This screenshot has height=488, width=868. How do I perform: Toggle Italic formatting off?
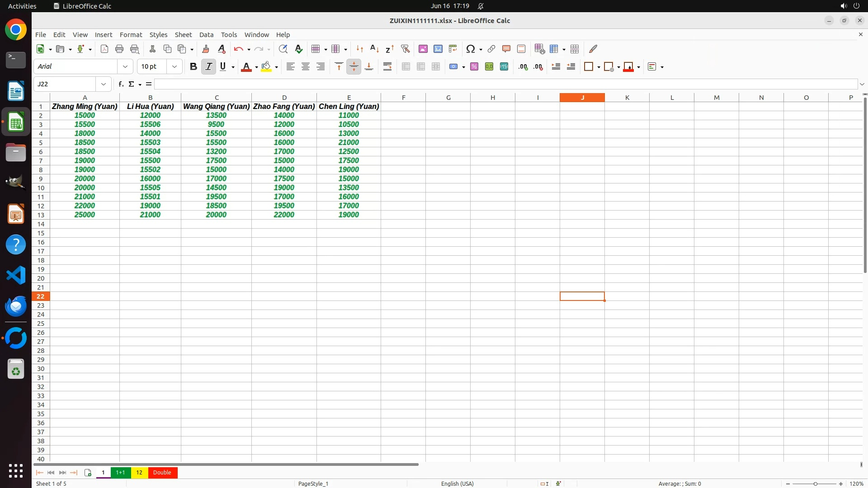click(208, 66)
